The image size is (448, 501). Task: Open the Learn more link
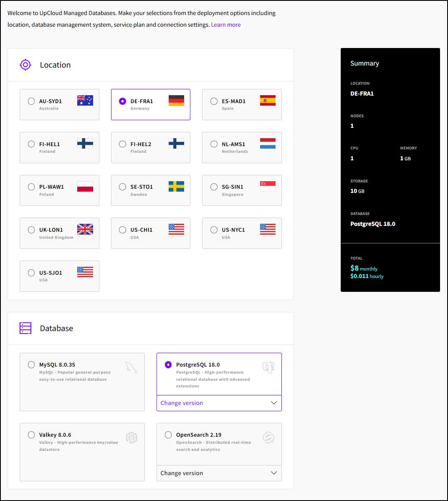pos(226,25)
